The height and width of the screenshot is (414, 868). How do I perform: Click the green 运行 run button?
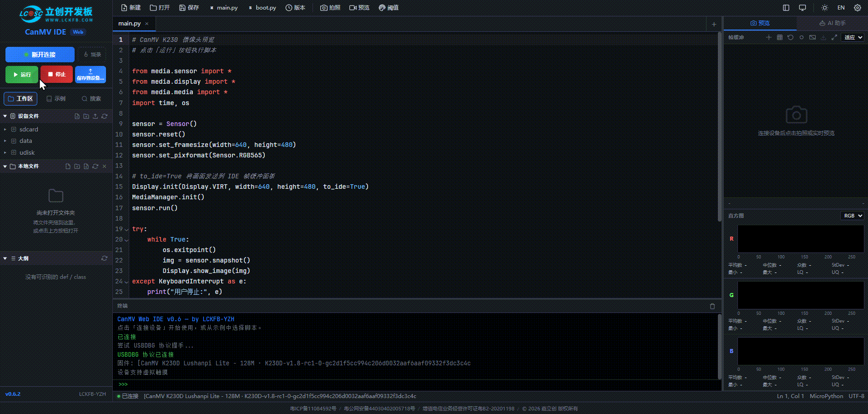click(22, 75)
